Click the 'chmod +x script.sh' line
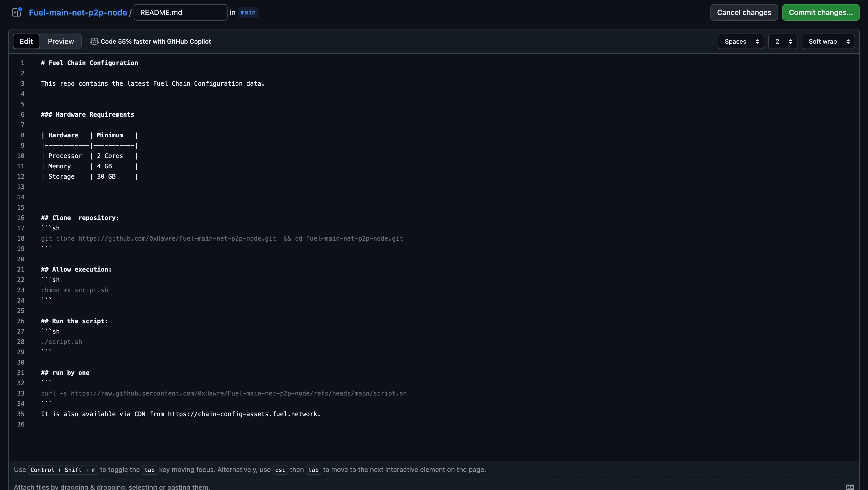The height and width of the screenshot is (490, 868). coord(74,290)
